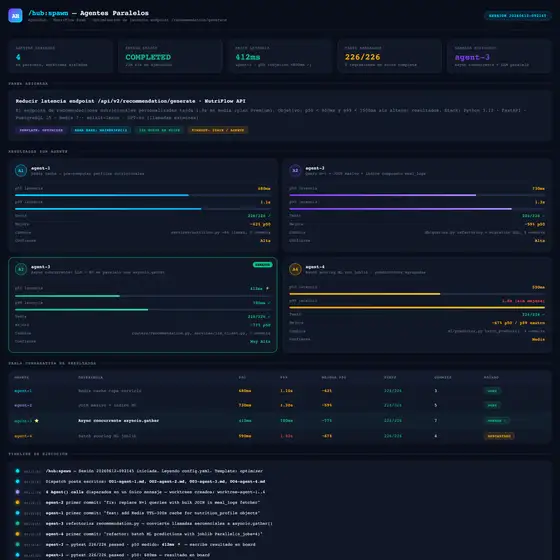Click the AH app logo icon

15,15
